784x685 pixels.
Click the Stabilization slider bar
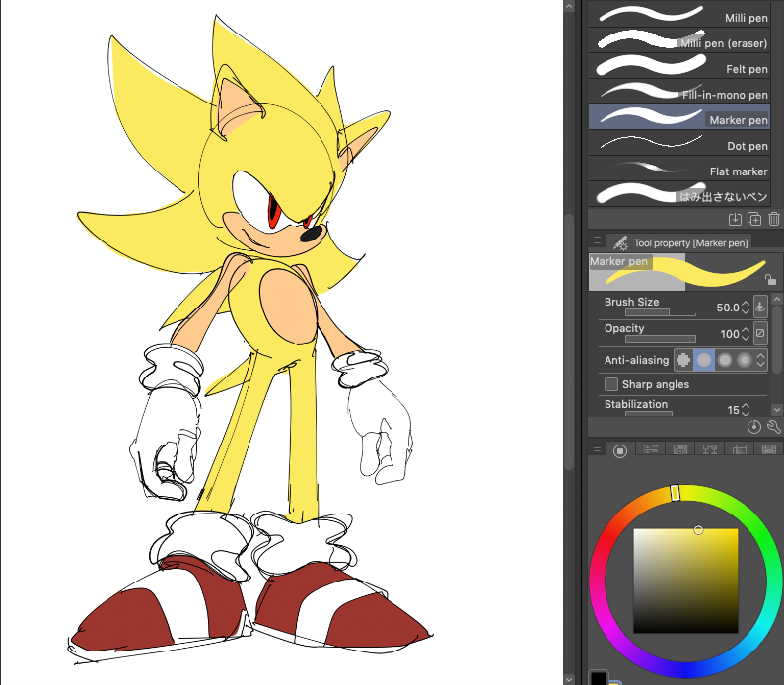(649, 413)
